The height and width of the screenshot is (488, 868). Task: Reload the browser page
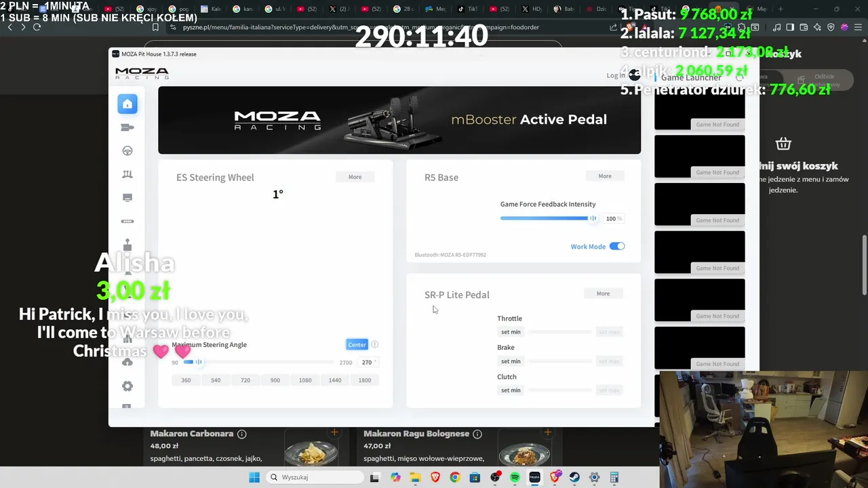pyautogui.click(x=37, y=27)
